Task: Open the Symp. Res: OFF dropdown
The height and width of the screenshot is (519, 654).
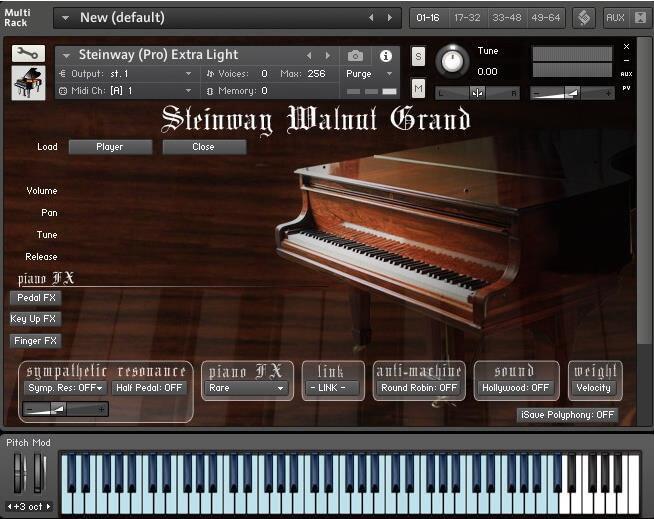Action: pyautogui.click(x=65, y=388)
